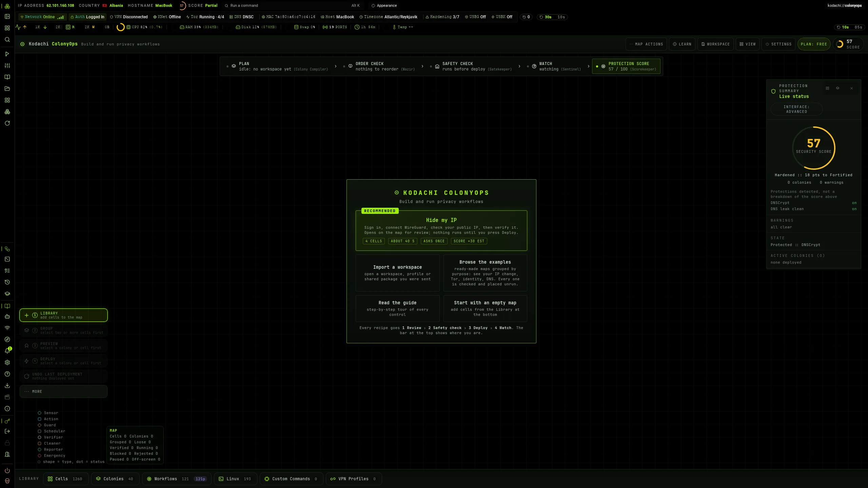Viewport: 868px width, 488px height.
Task: Open the terminal console sidebar icon
Action: pyautogui.click(x=7, y=259)
